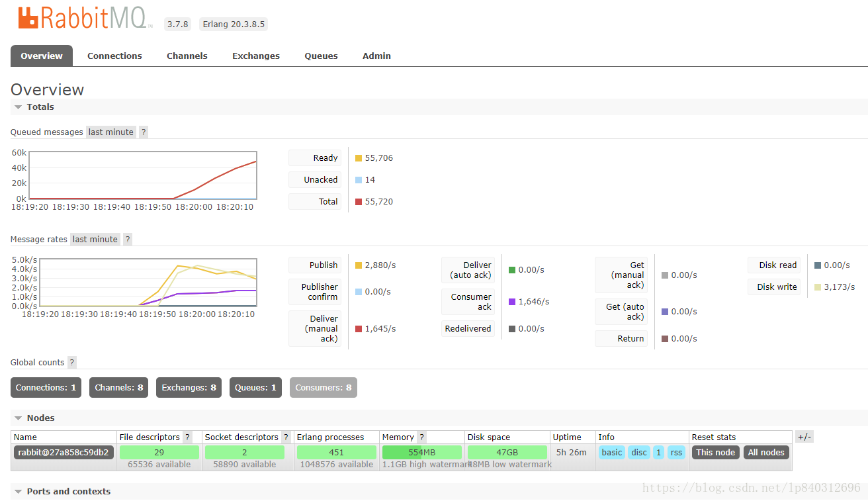Screen dimensions: 868x501
Task: Click the light blue Unacked swatch
Action: click(x=359, y=180)
